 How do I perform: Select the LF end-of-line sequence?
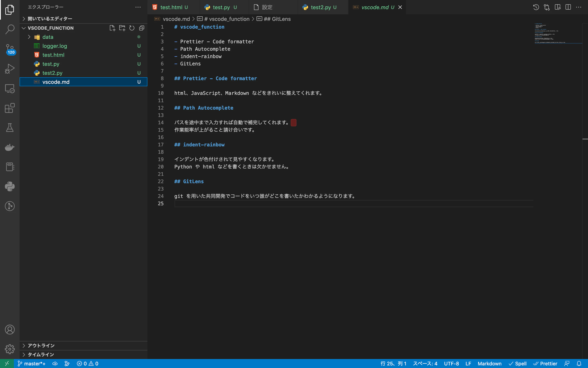coord(468,364)
